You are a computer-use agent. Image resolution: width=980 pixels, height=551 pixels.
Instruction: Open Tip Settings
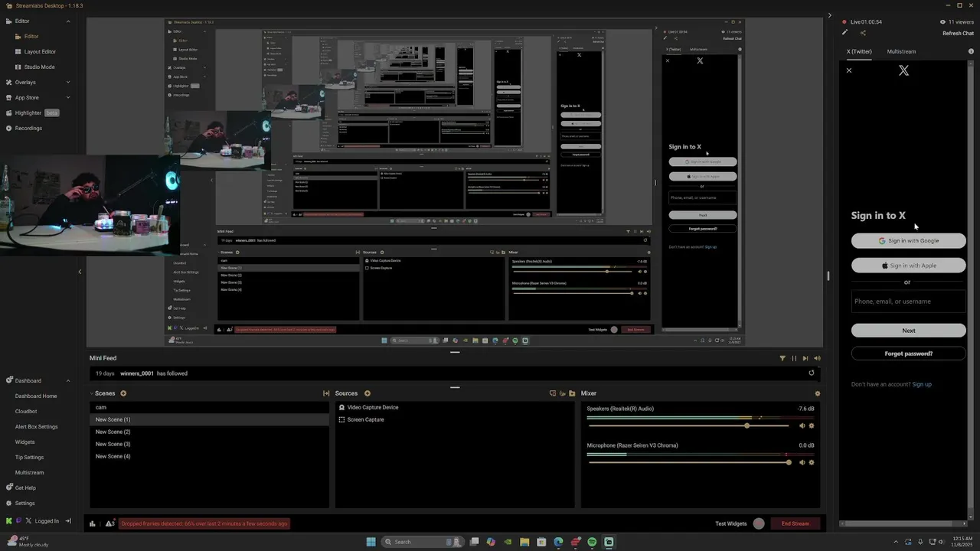click(x=29, y=457)
